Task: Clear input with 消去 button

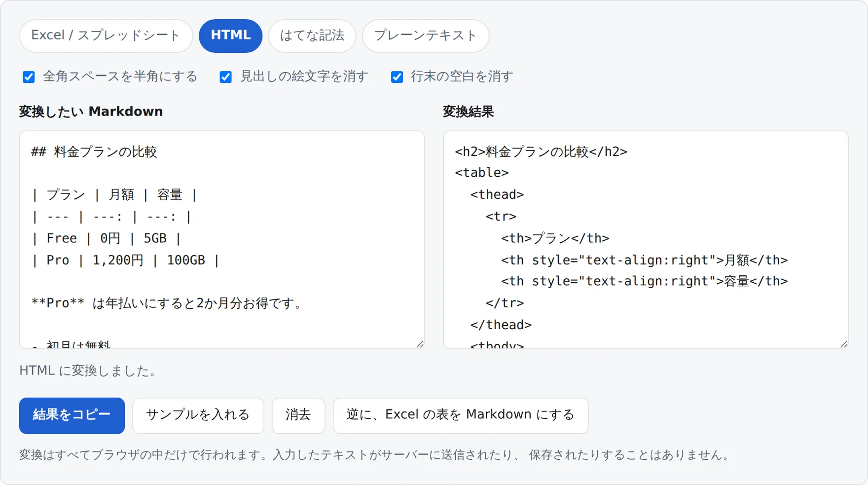Action: 298,415
